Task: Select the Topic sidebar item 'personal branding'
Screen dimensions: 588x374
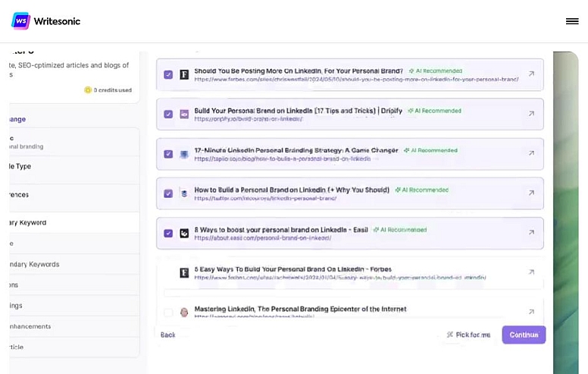Action: click(x=74, y=142)
